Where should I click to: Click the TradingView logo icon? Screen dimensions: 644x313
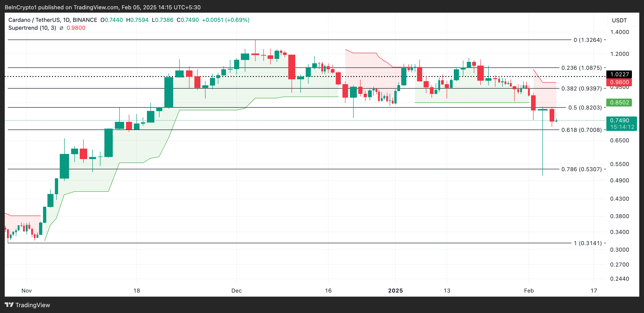[9, 304]
